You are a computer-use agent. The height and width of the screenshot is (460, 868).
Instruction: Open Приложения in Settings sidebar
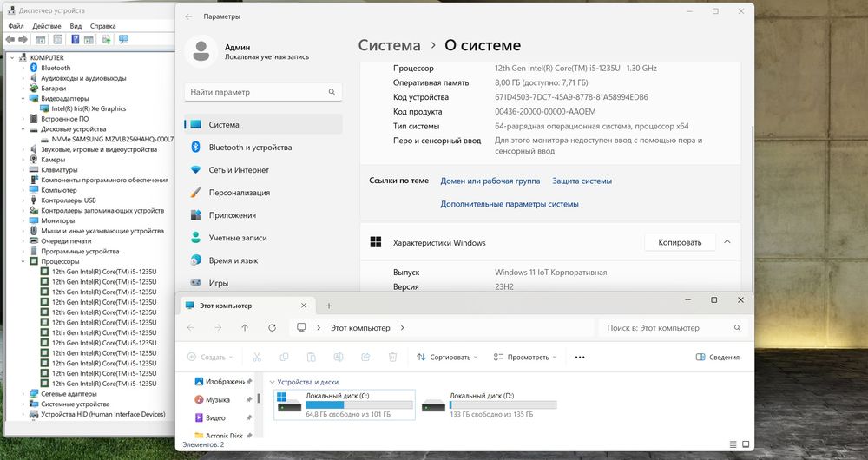pos(263,215)
